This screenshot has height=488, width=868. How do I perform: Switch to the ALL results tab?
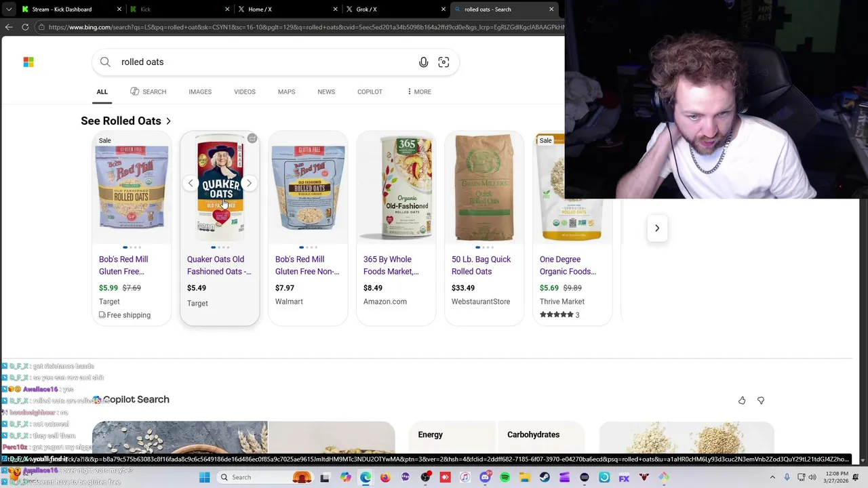[102, 91]
